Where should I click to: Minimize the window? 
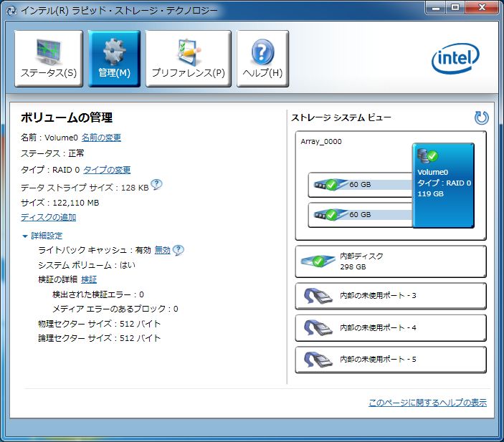click(x=436, y=7)
